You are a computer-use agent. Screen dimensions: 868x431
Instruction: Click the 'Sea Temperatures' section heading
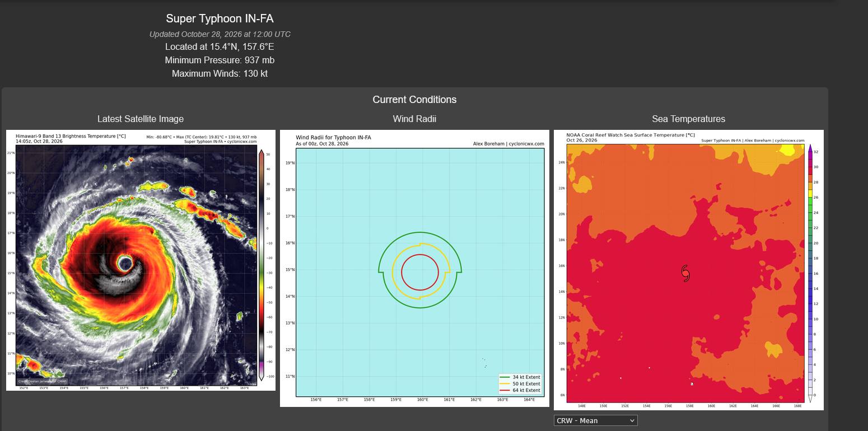pyautogui.click(x=689, y=119)
